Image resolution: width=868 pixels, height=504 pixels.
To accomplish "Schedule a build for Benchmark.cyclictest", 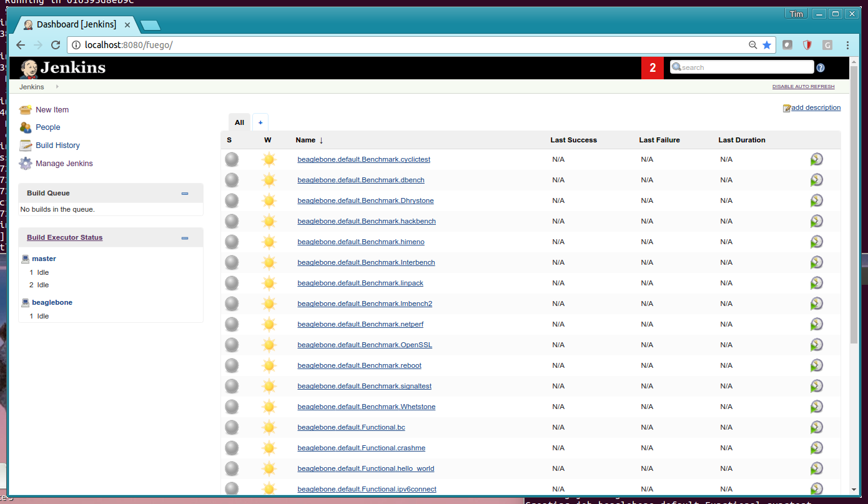I will (x=816, y=159).
